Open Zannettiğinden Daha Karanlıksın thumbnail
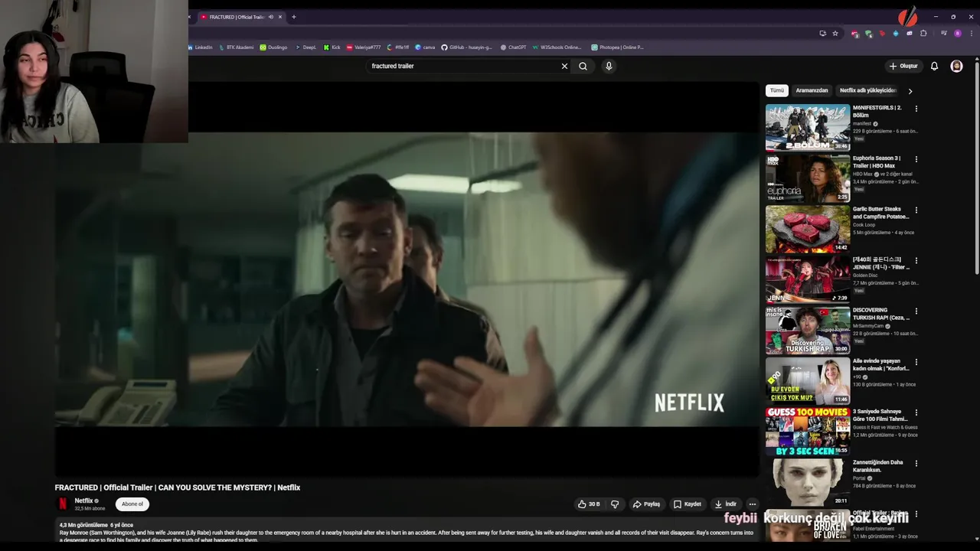Screen dimensions: 980x551 [x=808, y=482]
